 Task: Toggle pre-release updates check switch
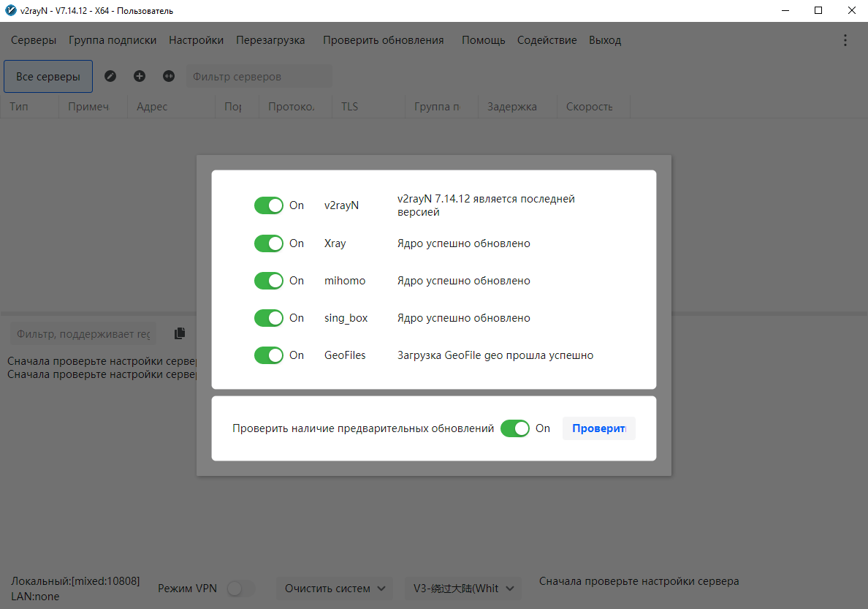(514, 428)
